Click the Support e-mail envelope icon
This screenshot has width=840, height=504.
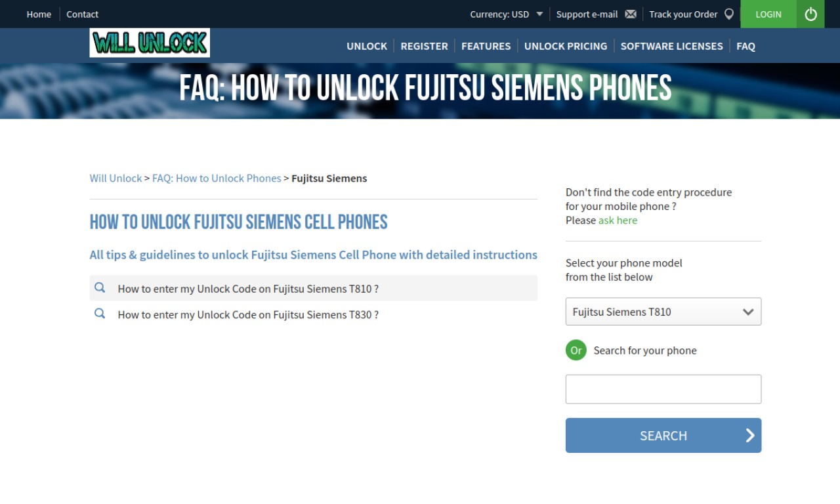(631, 14)
